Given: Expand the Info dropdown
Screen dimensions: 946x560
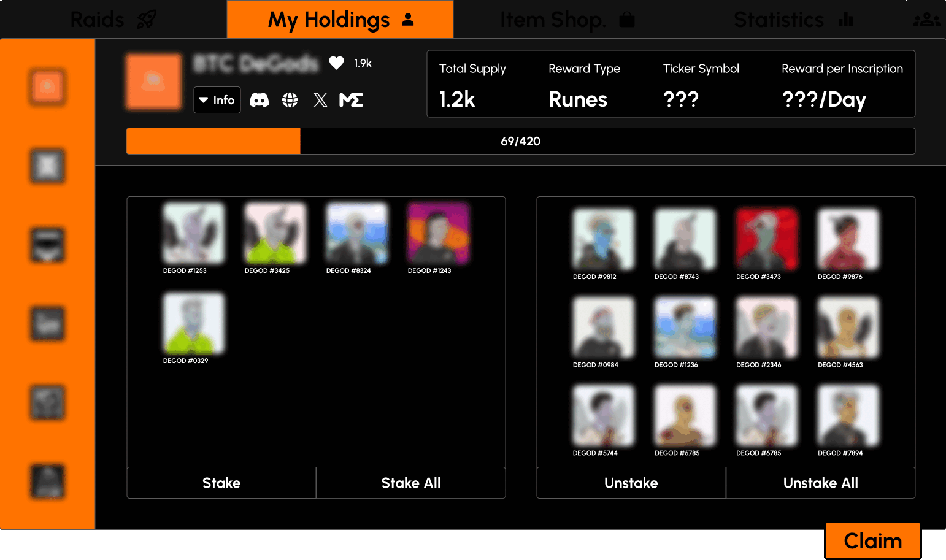Looking at the screenshot, I should point(217,100).
